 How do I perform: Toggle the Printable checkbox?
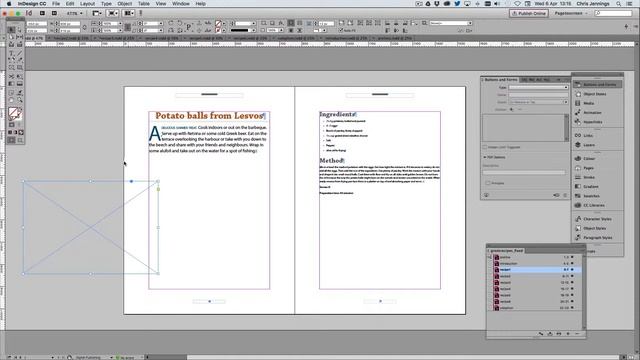coord(488,183)
